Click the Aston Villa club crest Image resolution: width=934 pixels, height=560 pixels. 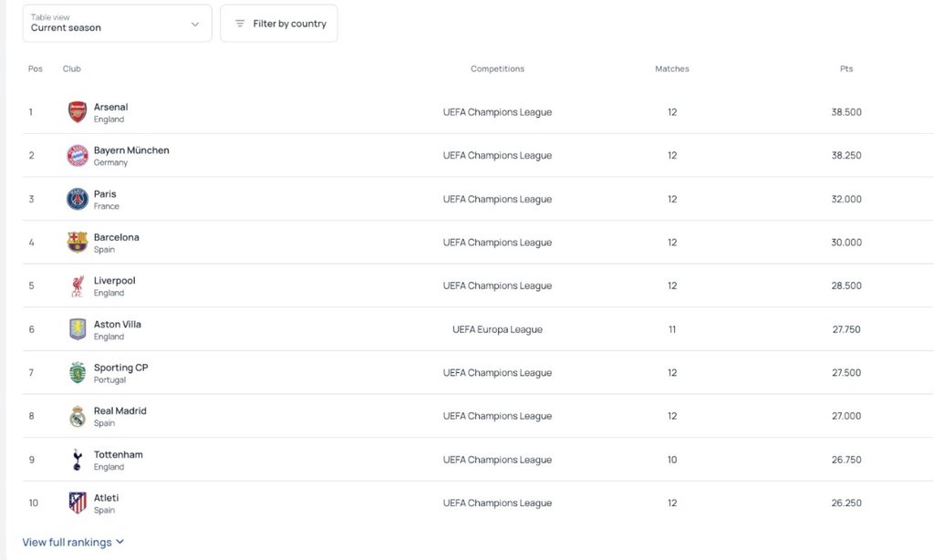click(78, 329)
